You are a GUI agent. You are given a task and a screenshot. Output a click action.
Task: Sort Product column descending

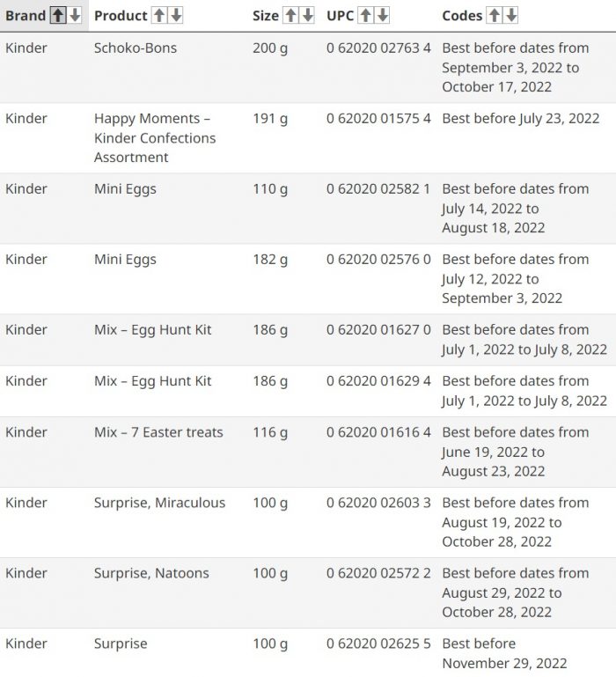click(x=176, y=16)
